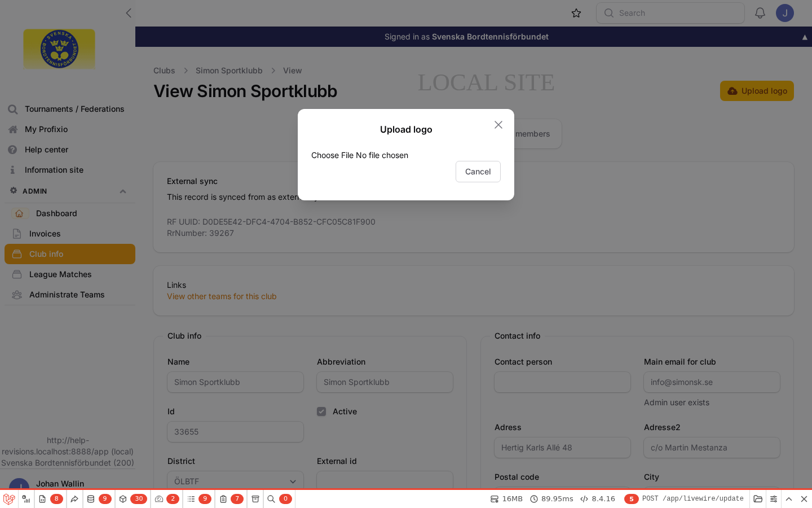The height and width of the screenshot is (508, 812).
Task: Open Information site from sidebar
Action: pyautogui.click(x=68, y=170)
